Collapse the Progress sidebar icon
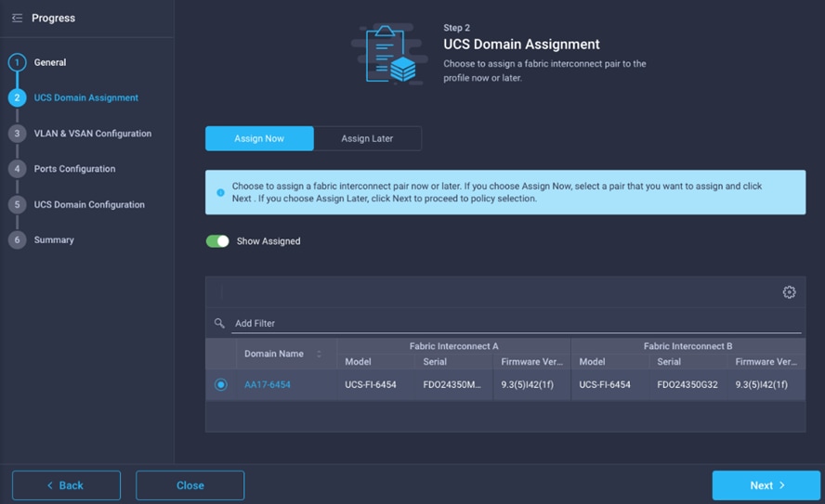 (17, 19)
